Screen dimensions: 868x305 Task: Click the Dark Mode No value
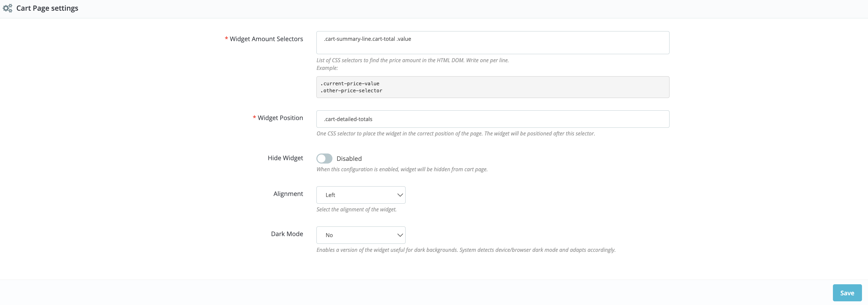pos(329,235)
